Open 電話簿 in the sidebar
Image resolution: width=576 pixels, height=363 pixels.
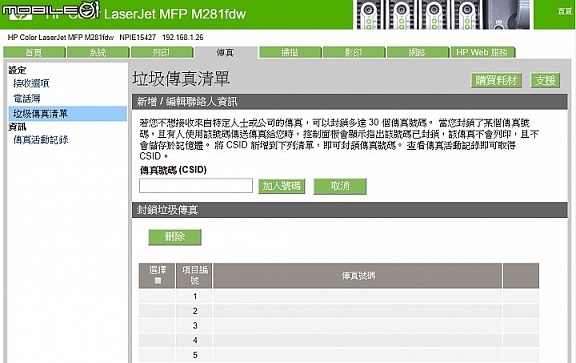click(x=27, y=98)
